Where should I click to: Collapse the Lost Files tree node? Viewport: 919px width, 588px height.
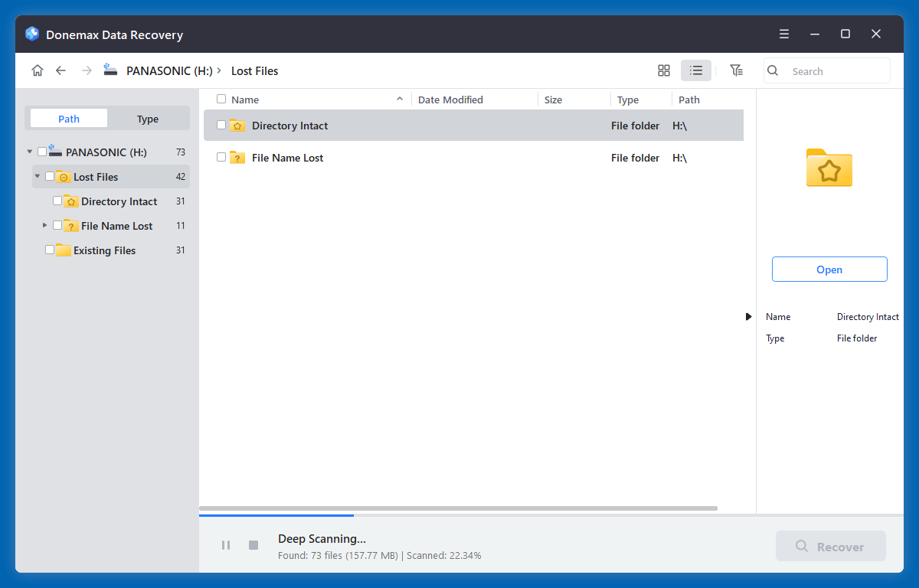37,176
